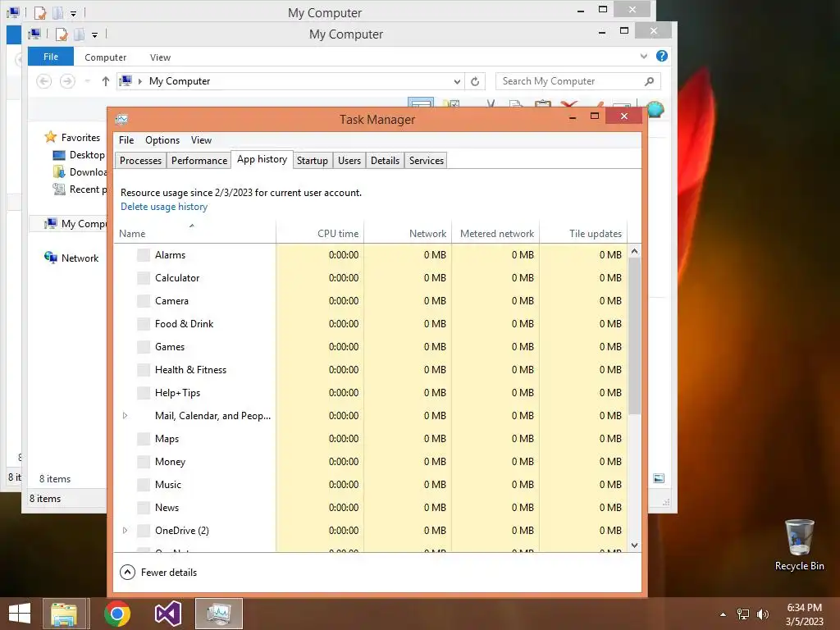Switch to Processes tab
The width and height of the screenshot is (840, 630).
[x=140, y=161]
